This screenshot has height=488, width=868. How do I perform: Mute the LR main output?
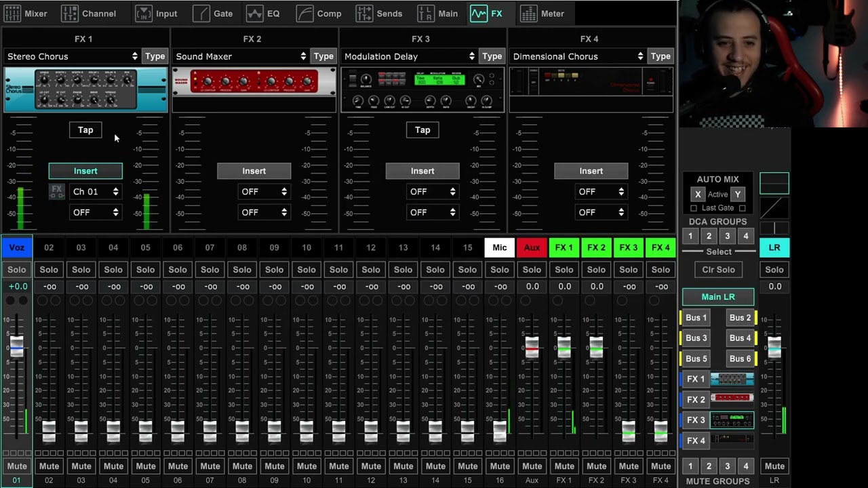[x=774, y=466]
